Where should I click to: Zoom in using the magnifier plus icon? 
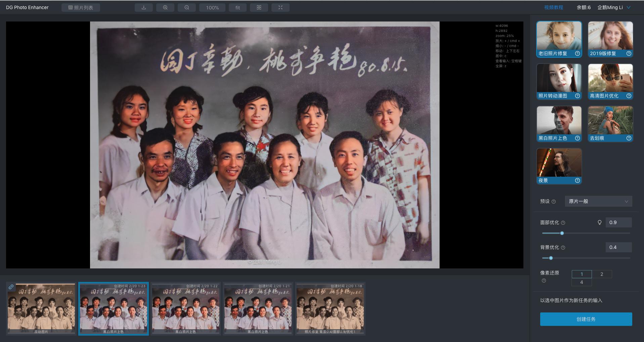point(165,7)
